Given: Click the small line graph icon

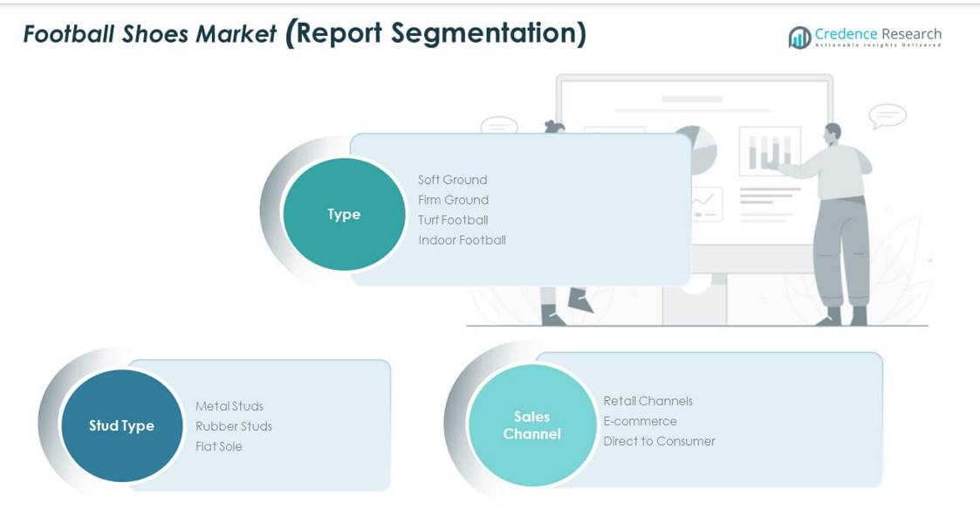Looking at the screenshot, I should click(x=705, y=205).
